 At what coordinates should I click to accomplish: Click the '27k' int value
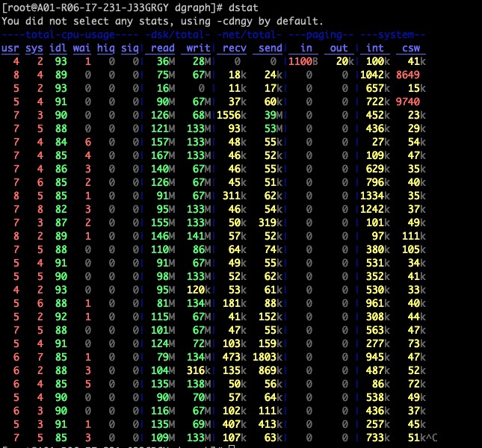point(381,142)
